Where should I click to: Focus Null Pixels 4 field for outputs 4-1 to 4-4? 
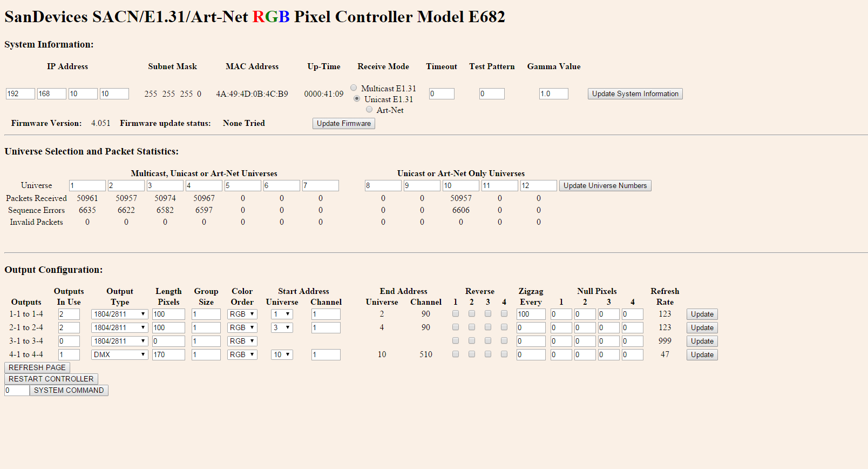[633, 354]
